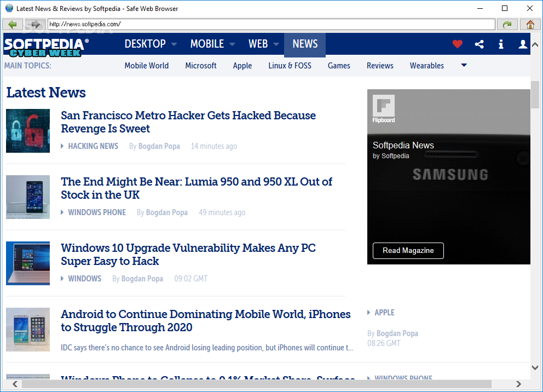This screenshot has height=392, width=543.
Task: Open the San Francisco Metro Hacker article
Action: 188,122
